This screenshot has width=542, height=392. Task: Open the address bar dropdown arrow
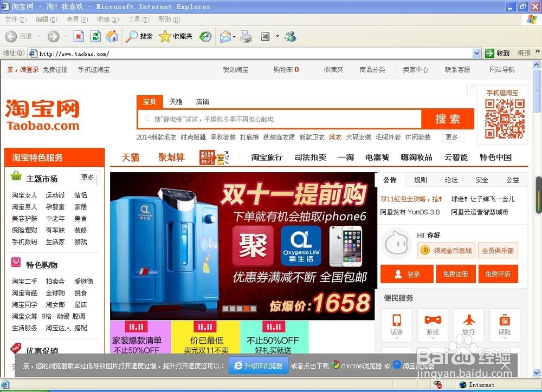476,53
